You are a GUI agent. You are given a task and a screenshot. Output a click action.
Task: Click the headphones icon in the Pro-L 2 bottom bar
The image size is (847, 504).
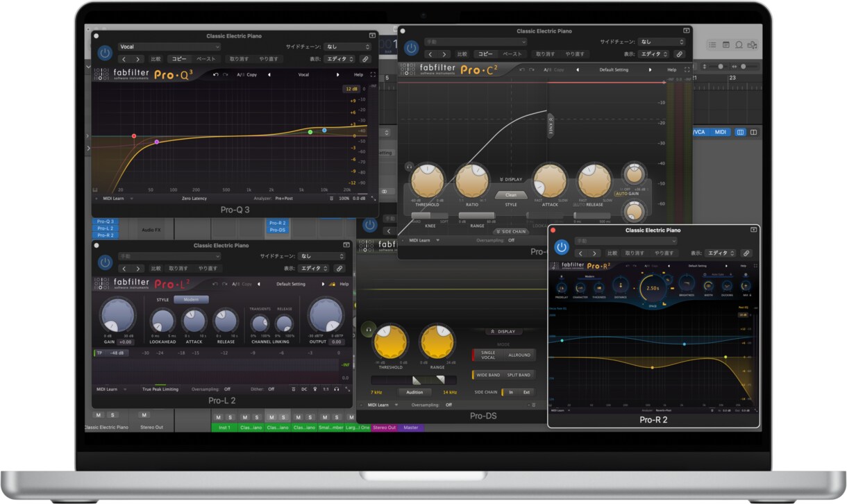click(336, 389)
